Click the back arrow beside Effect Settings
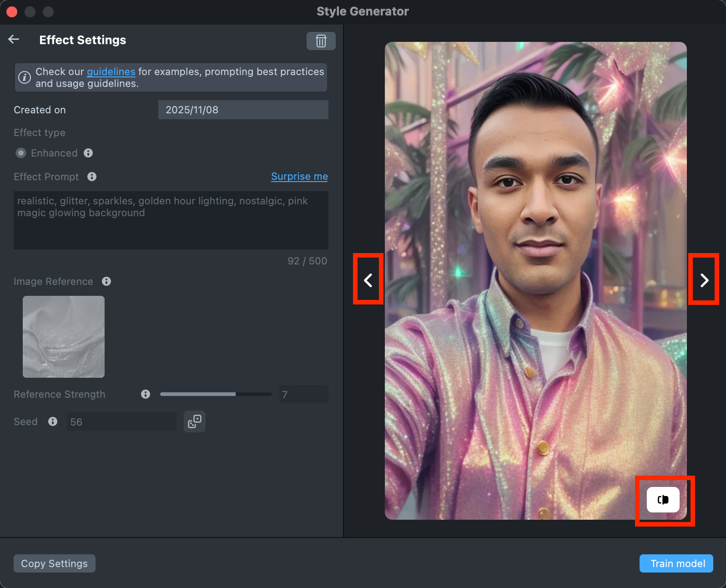Image resolution: width=726 pixels, height=588 pixels. point(14,40)
